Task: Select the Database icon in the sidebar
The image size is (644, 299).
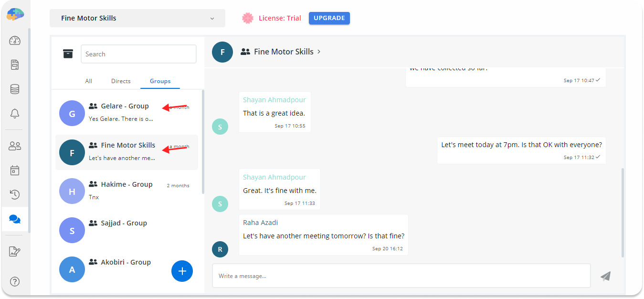Action: pyautogui.click(x=15, y=89)
